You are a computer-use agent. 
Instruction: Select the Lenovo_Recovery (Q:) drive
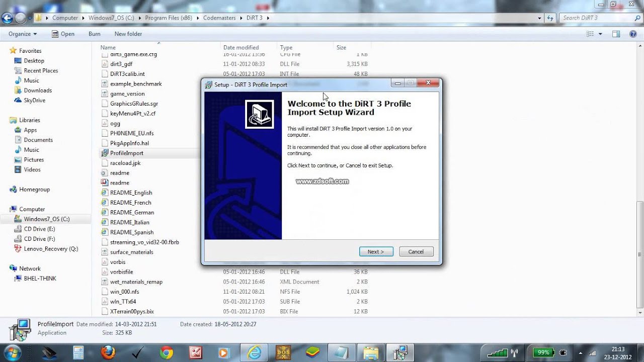click(51, 249)
